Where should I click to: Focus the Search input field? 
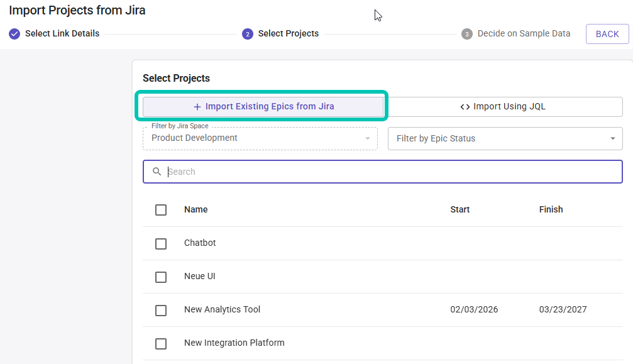pyautogui.click(x=383, y=172)
